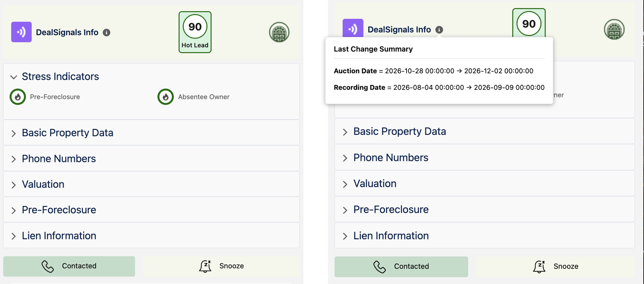Expand Basic Property Data in left panel
The width and height of the screenshot is (644, 284).
(x=151, y=133)
